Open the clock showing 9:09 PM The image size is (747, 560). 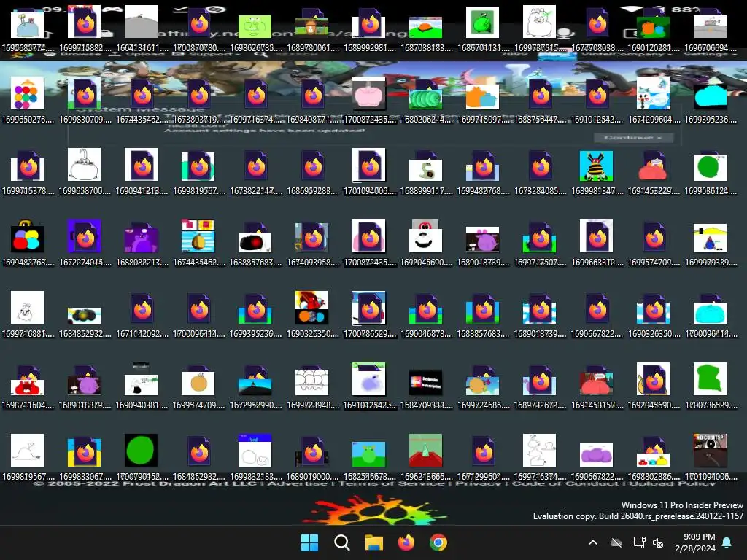point(695,542)
